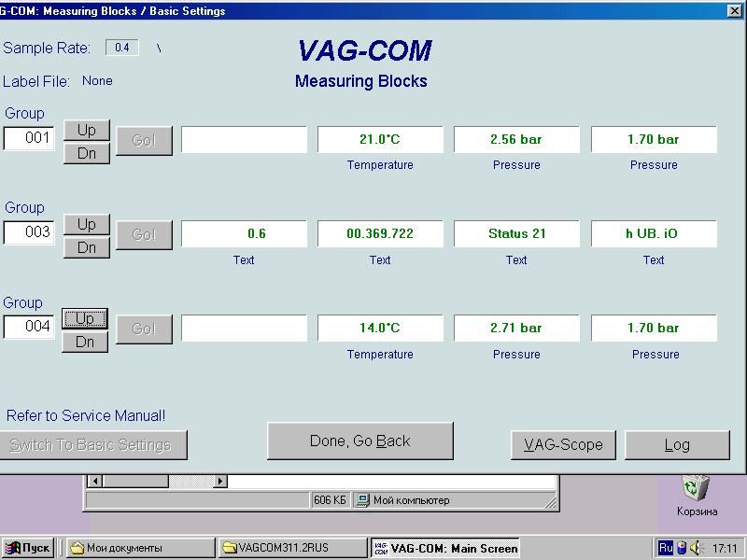Select the Group 003 number field
The height and width of the screenshot is (560, 747).
click(x=29, y=232)
